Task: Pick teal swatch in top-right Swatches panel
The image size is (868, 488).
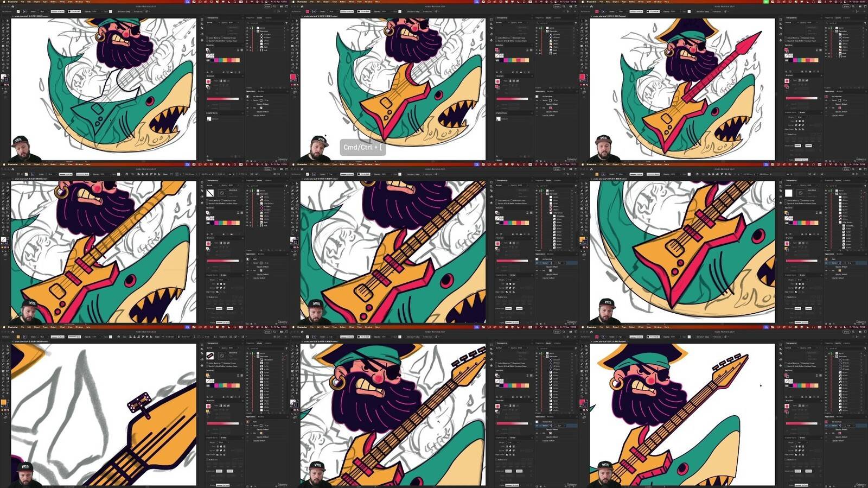Action: point(800,60)
